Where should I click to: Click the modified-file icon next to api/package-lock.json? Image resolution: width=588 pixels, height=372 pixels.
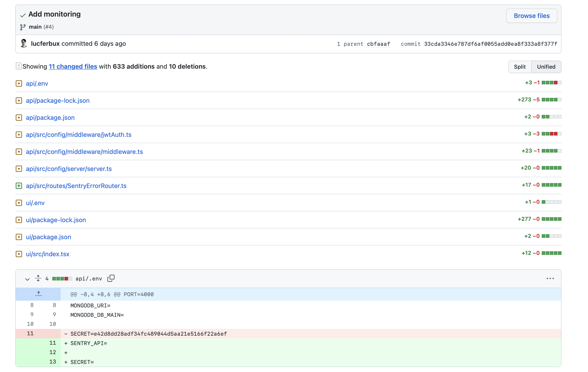click(x=19, y=101)
